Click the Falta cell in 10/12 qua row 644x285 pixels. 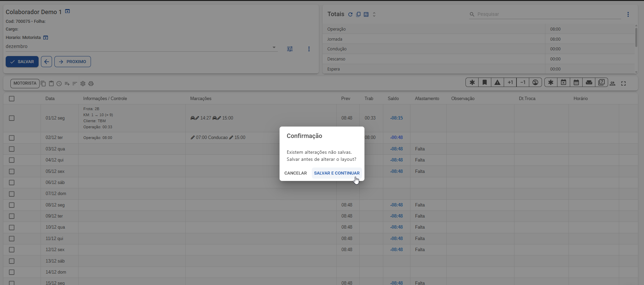click(x=420, y=227)
